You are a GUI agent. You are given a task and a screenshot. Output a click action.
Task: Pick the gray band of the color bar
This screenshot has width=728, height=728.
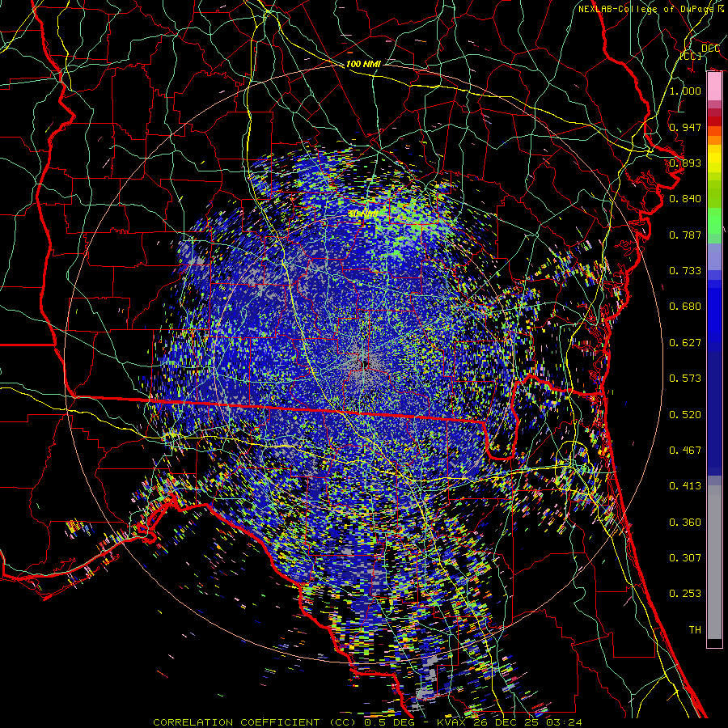coord(714,562)
